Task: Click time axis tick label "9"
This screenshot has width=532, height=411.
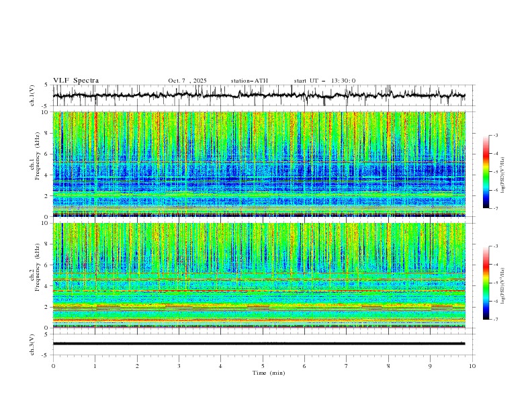Action: click(x=430, y=366)
